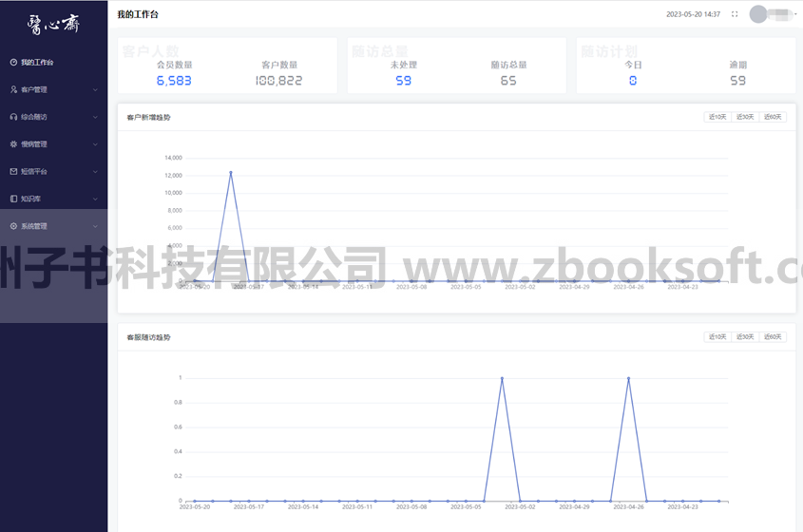
Task: Click the 未处理 label
Action: pyautogui.click(x=404, y=65)
